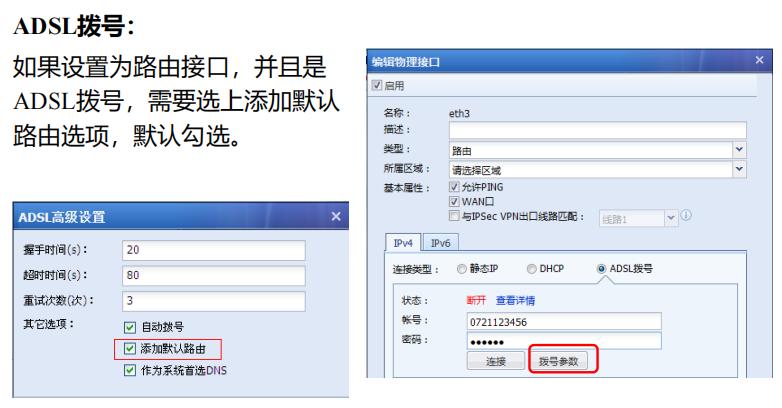Open the 所属区域 dropdown
The height and width of the screenshot is (408, 782).
(739, 170)
